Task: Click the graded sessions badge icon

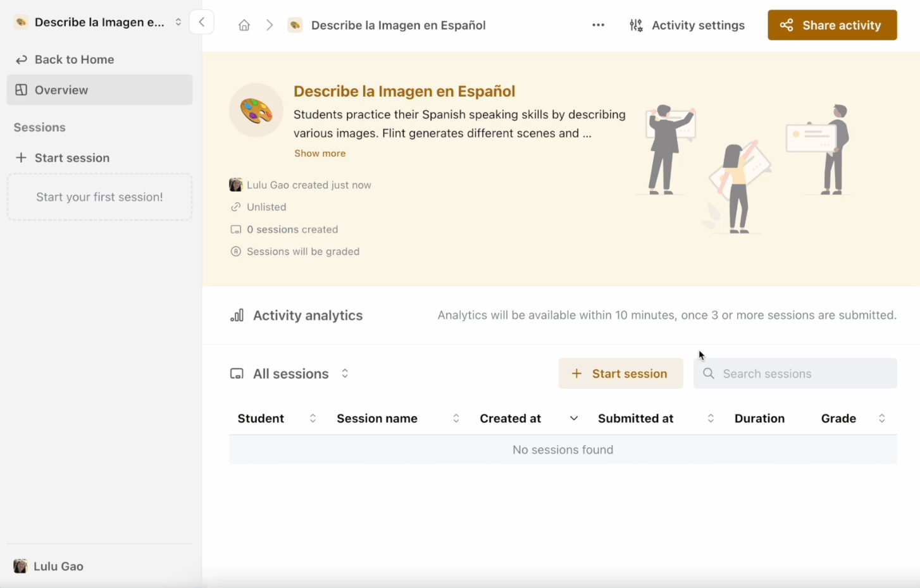Action: coord(236,252)
